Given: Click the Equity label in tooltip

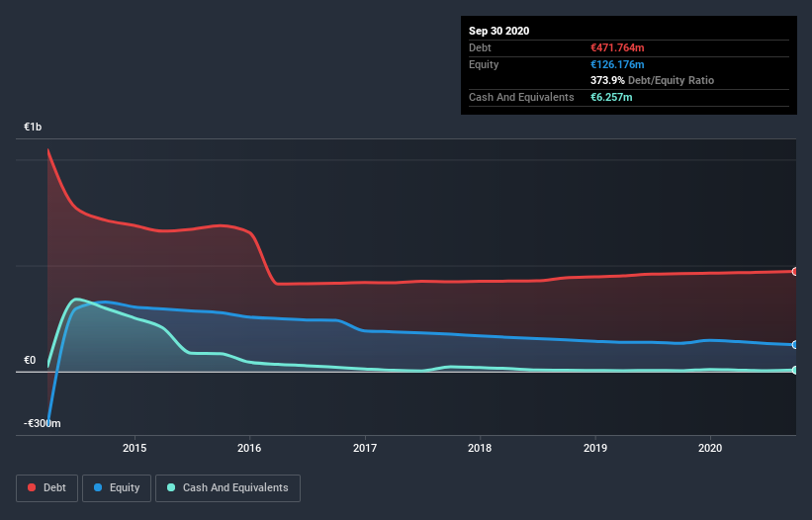Looking at the screenshot, I should pyautogui.click(x=484, y=64).
